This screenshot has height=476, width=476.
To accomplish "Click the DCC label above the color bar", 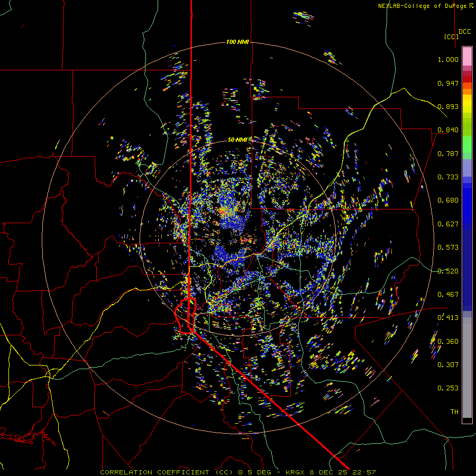I will [465, 32].
